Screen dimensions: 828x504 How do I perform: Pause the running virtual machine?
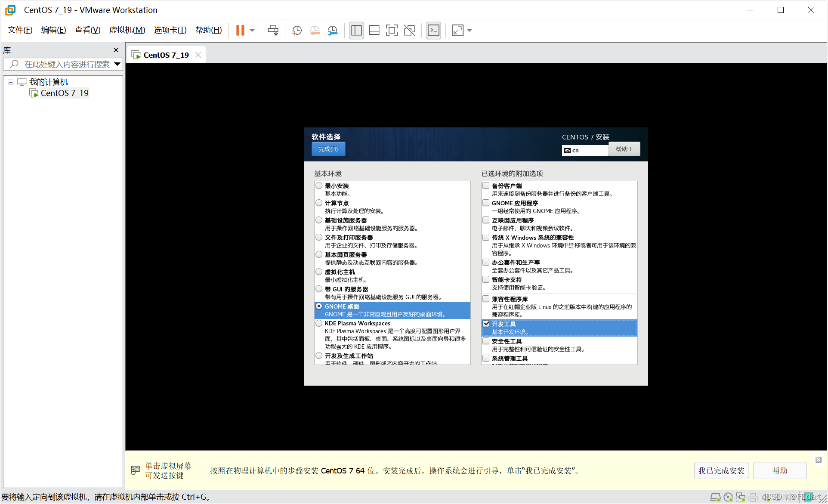240,30
